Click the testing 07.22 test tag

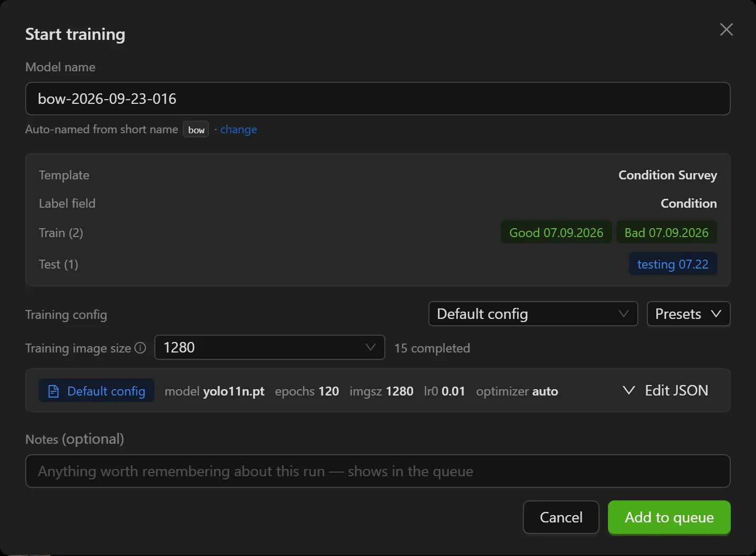point(673,264)
